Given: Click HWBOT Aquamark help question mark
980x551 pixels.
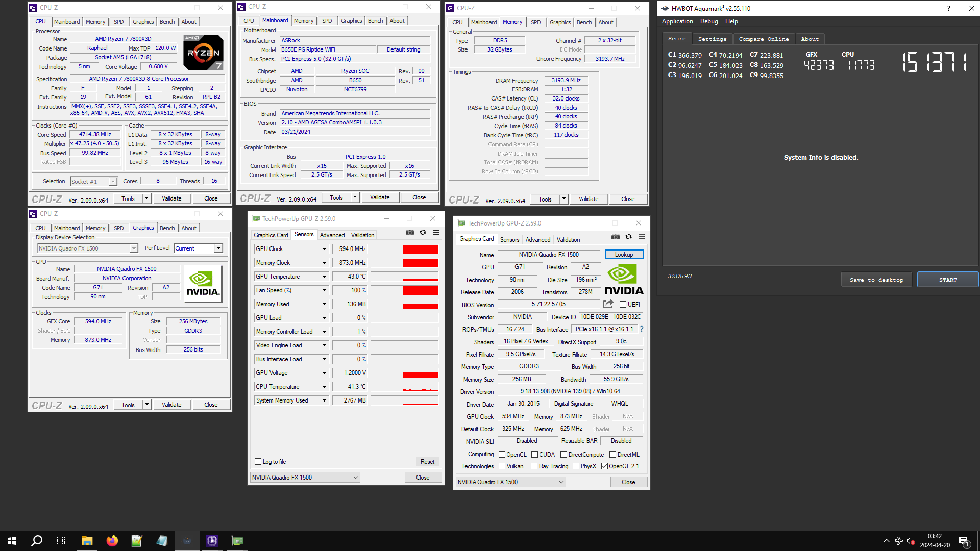Looking at the screenshot, I should click(x=949, y=8).
